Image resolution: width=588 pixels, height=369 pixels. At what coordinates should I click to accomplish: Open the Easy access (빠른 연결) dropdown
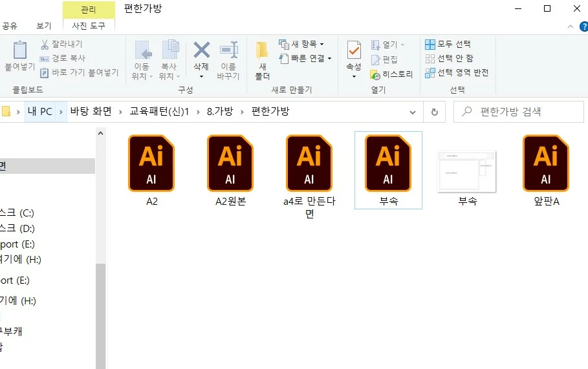(x=305, y=58)
